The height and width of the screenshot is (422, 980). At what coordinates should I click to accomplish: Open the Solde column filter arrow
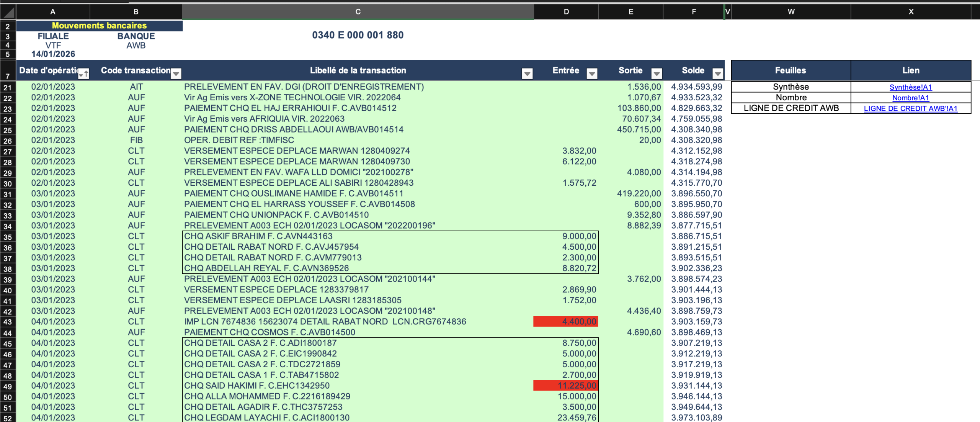pyautogui.click(x=717, y=74)
